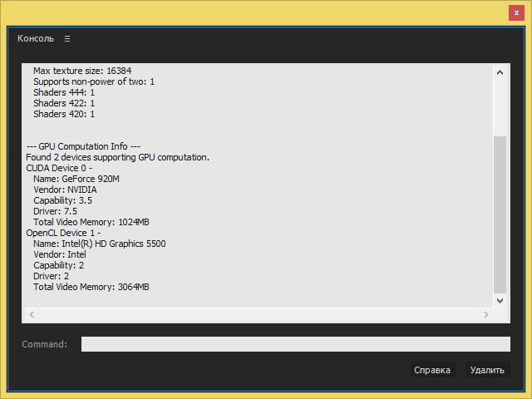Click the vertical scrollbar up arrow
The image size is (532, 399).
click(500, 72)
